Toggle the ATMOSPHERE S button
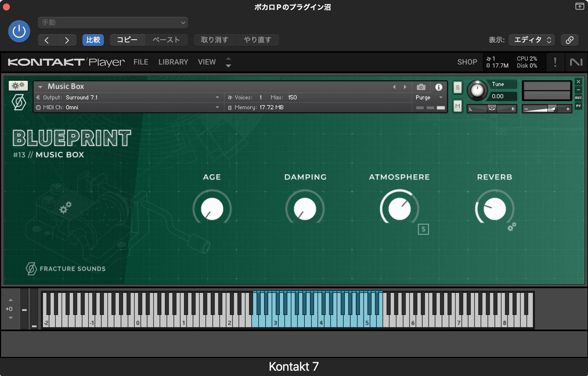588x376 pixels. (x=423, y=229)
